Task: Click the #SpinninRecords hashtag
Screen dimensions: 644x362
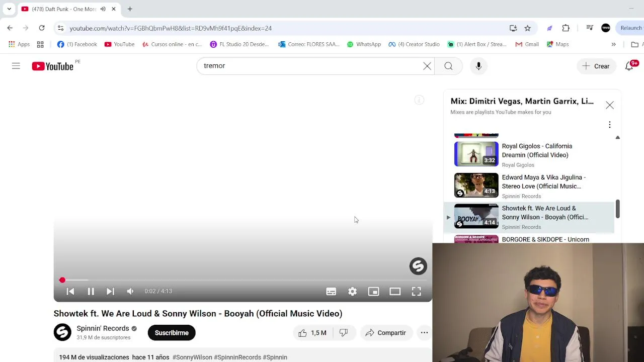Action: pos(237,357)
